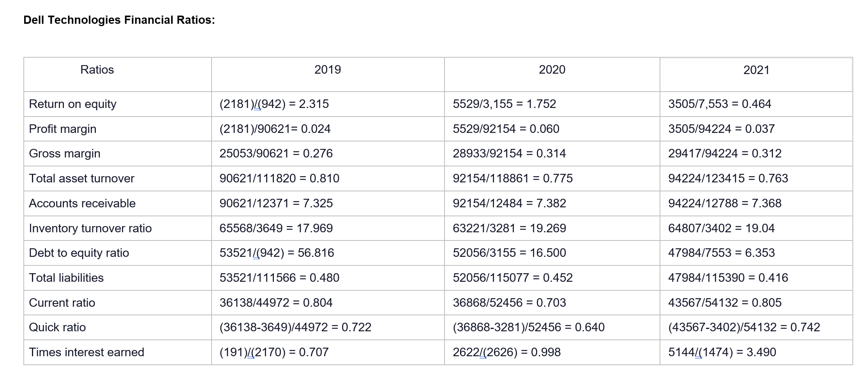Image resolution: width=868 pixels, height=380 pixels.
Task: Click the 2019 Debt to equity ratio value
Action: [277, 253]
